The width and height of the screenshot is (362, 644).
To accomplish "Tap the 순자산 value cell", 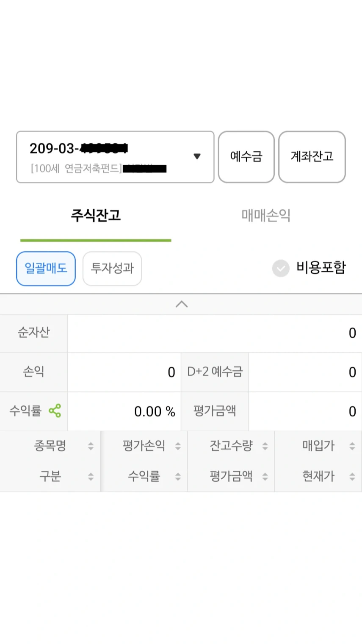I will (215, 333).
